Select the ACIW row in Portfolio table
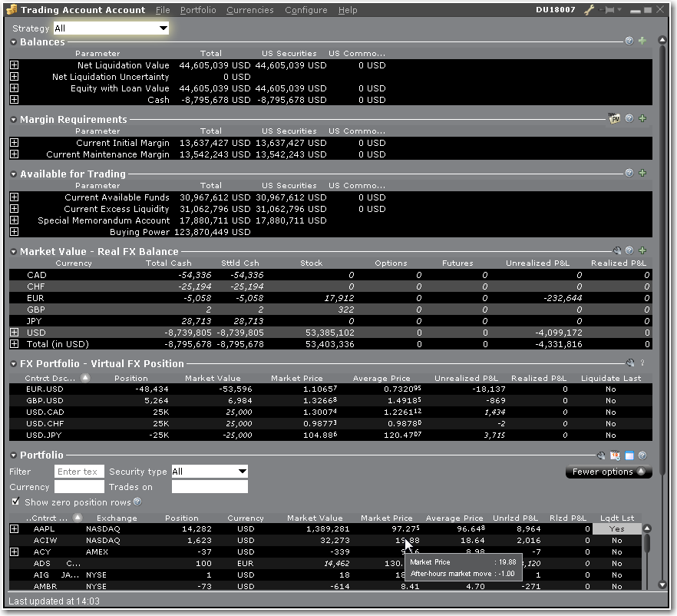This screenshot has width=677, height=616. tap(325, 541)
